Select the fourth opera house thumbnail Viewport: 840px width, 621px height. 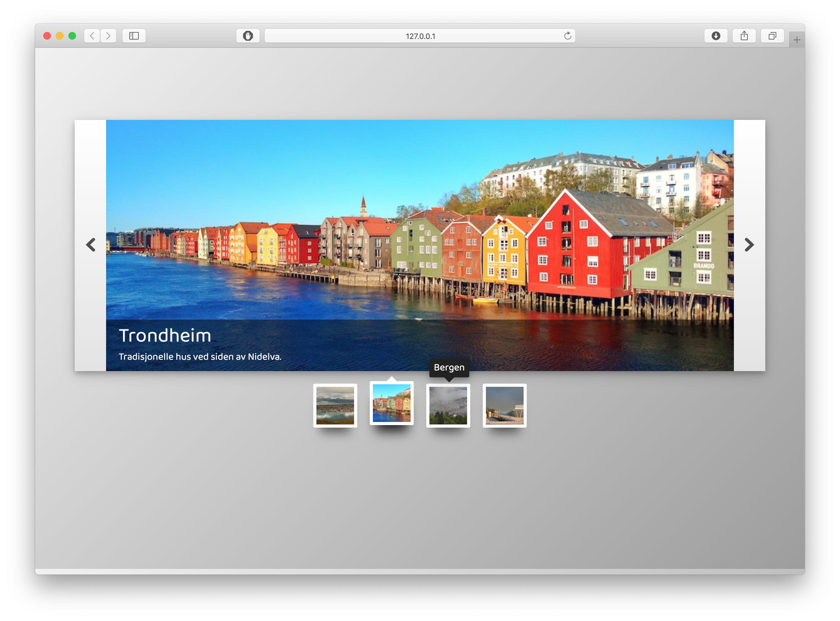[x=504, y=405]
